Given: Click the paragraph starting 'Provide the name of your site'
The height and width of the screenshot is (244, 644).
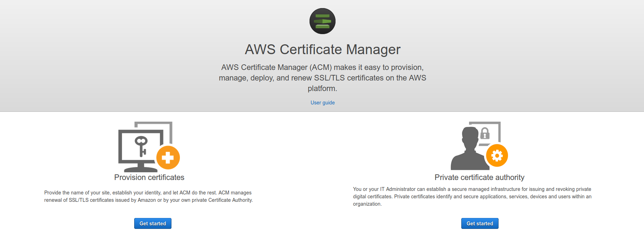Looking at the screenshot, I should [149, 197].
